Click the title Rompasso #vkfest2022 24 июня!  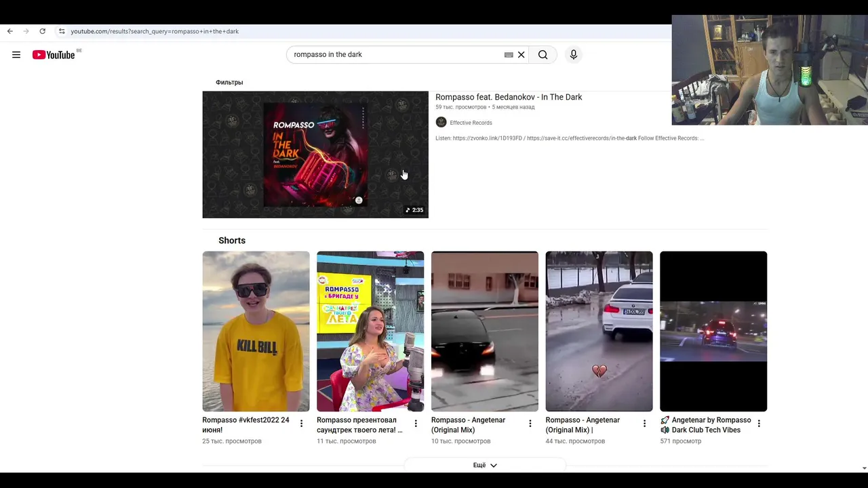click(245, 425)
